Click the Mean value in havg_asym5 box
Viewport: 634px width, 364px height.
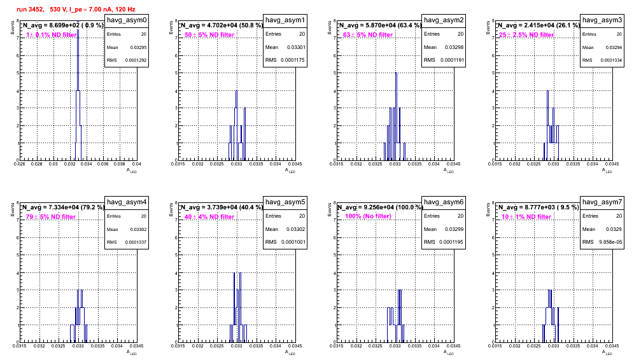point(297,229)
